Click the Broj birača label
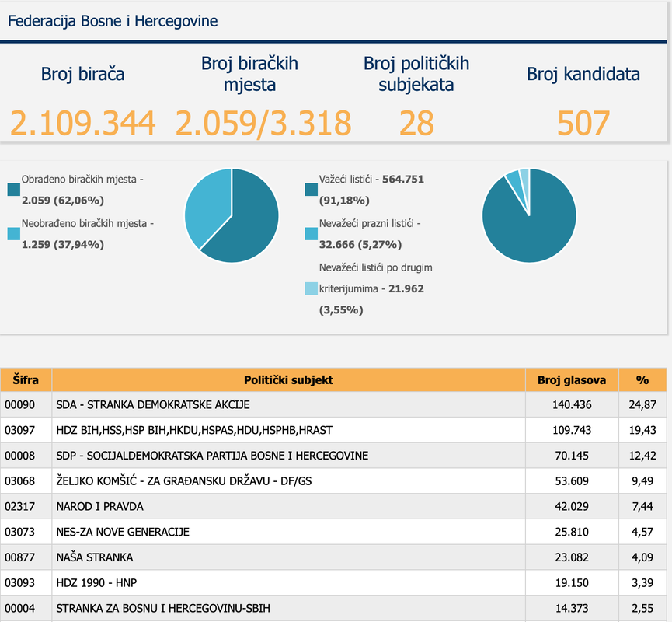672x622 pixels. click(82, 74)
